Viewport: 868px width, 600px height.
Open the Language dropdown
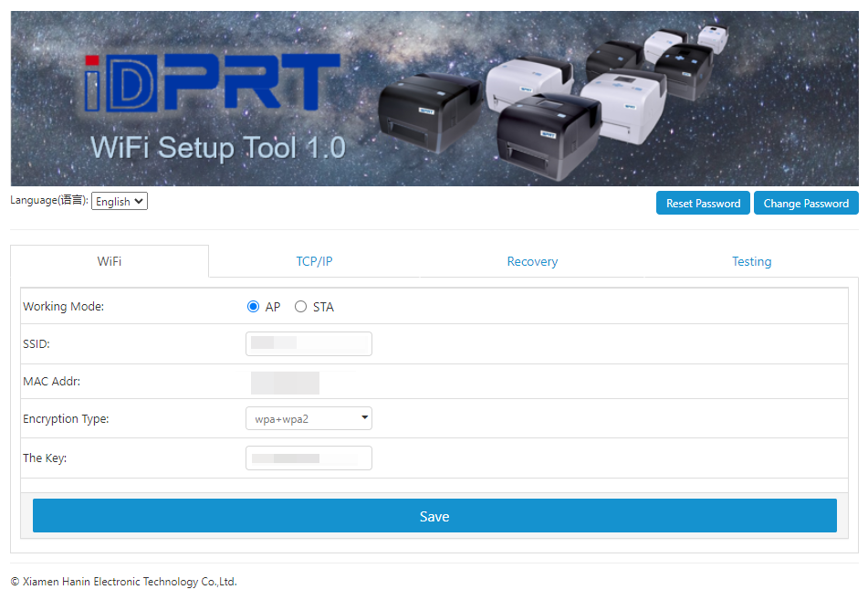click(120, 201)
